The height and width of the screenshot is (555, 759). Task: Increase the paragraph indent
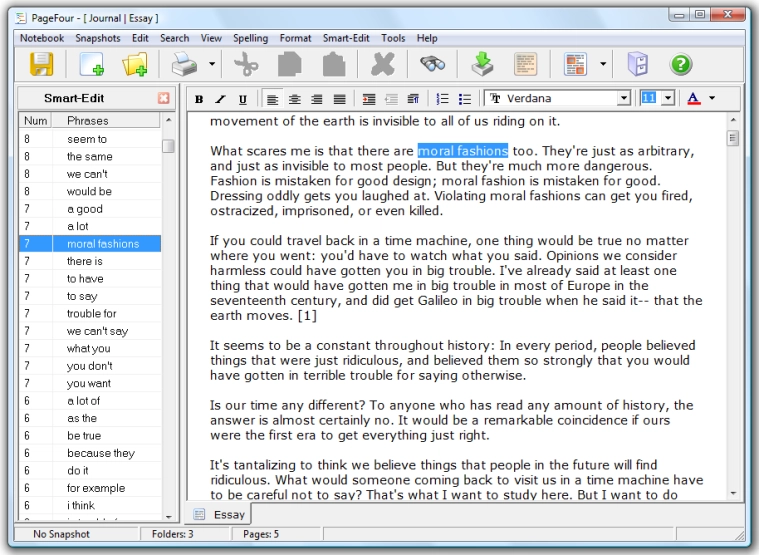pos(369,99)
